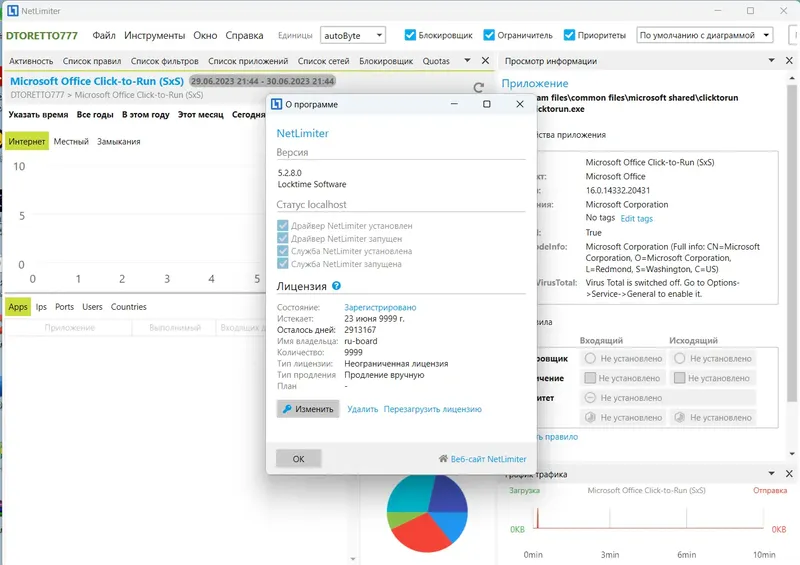Click the 'Служба NetLimiter установлена' checkbox
The width and height of the screenshot is (800, 565).
pos(282,251)
